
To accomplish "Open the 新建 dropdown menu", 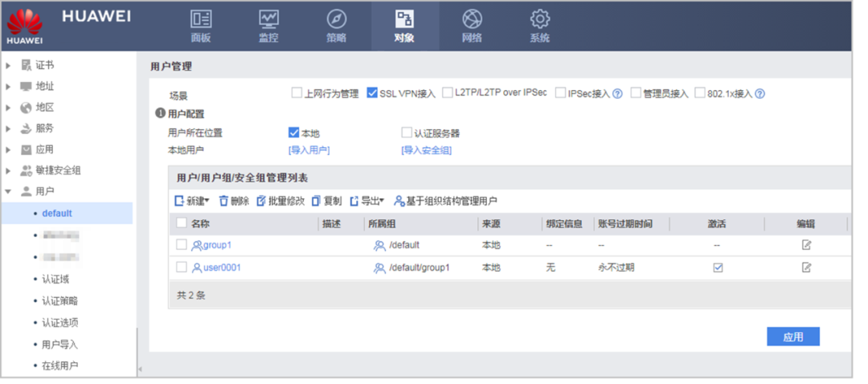I will [x=192, y=202].
